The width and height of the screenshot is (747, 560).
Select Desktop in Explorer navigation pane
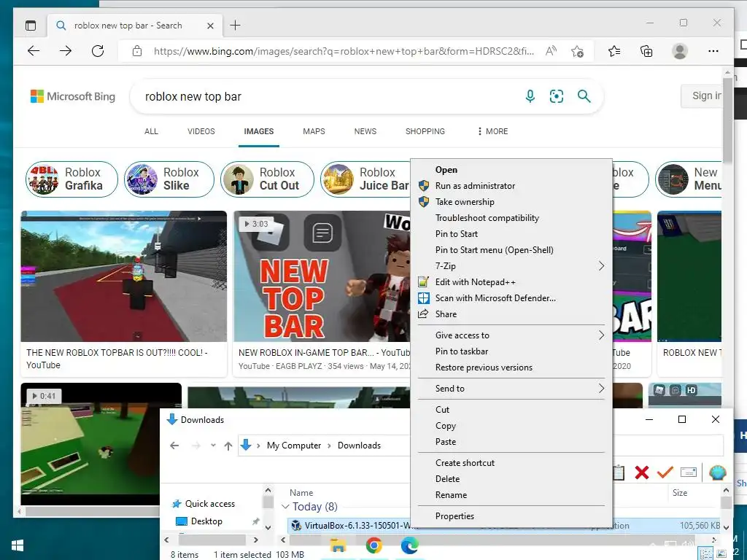(206, 521)
